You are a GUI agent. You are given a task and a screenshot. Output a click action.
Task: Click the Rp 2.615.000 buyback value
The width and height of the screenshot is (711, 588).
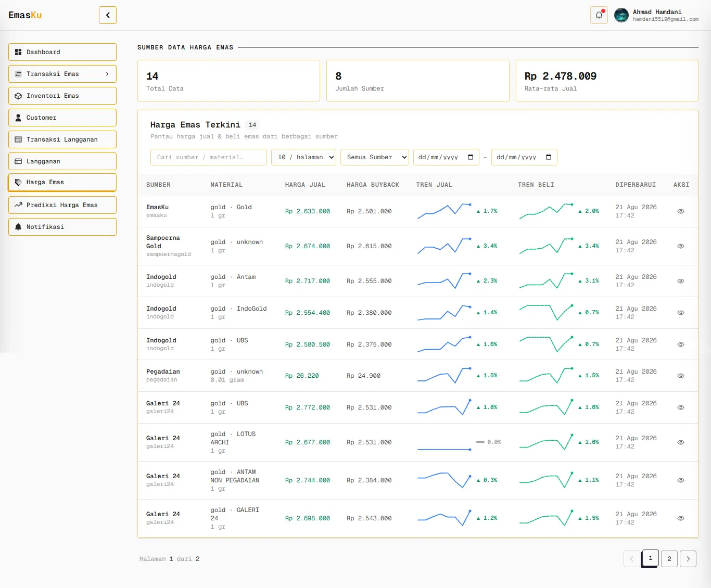369,246
